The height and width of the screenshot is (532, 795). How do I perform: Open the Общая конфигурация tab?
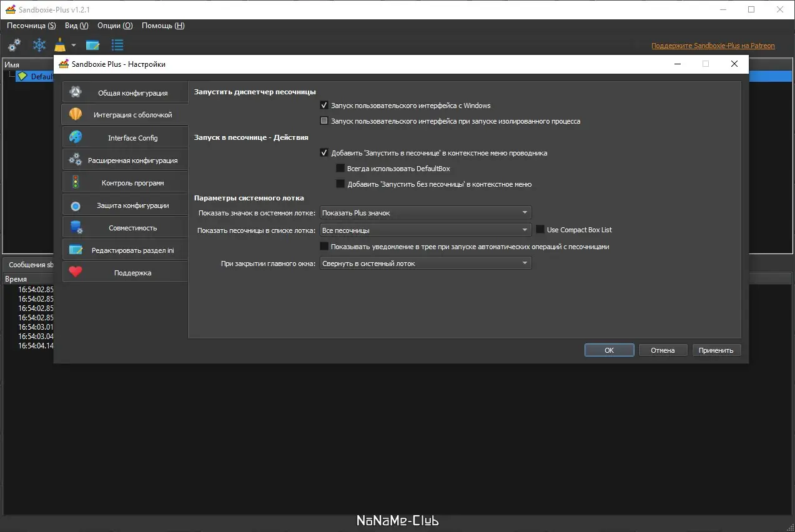125,92
